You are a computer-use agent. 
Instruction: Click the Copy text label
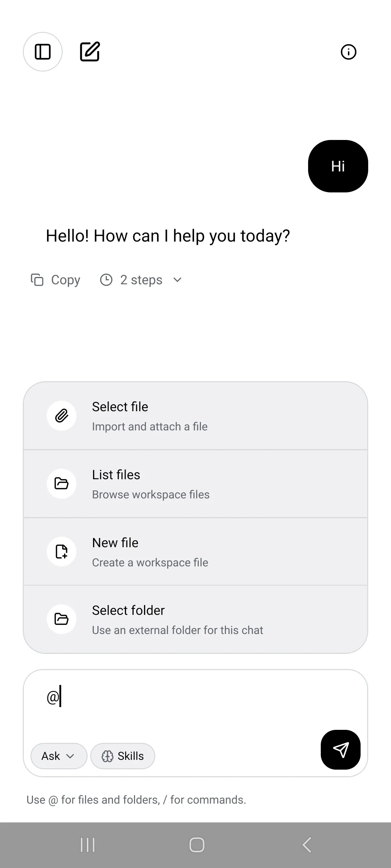point(66,280)
